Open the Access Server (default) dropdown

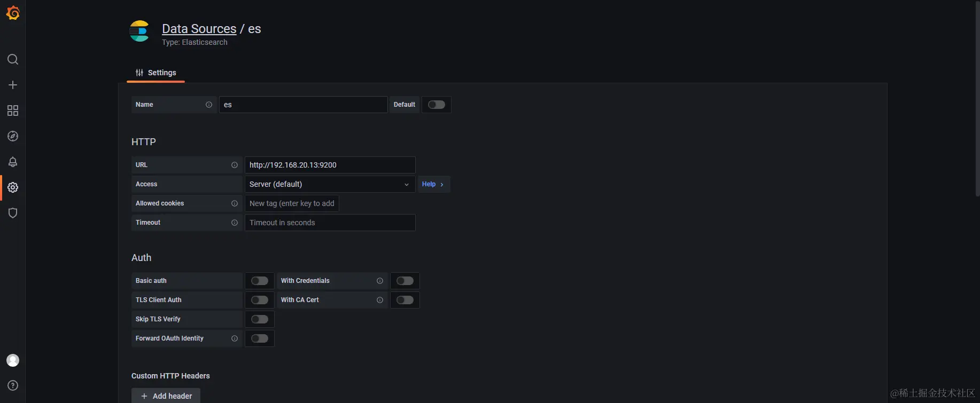pos(330,184)
